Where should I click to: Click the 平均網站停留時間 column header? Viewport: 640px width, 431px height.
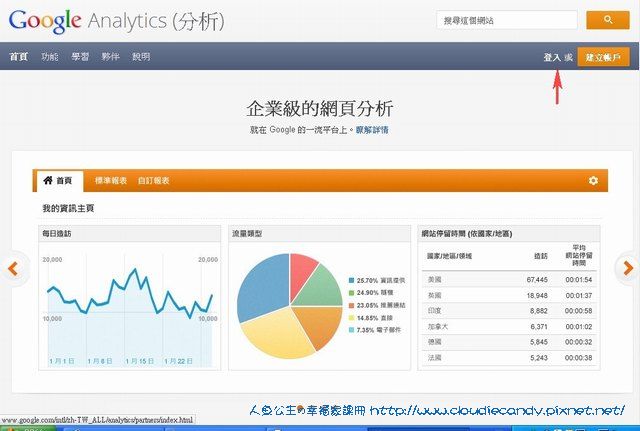click(579, 255)
